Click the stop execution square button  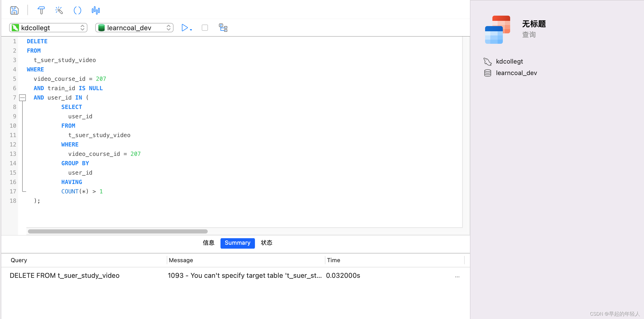tap(205, 28)
